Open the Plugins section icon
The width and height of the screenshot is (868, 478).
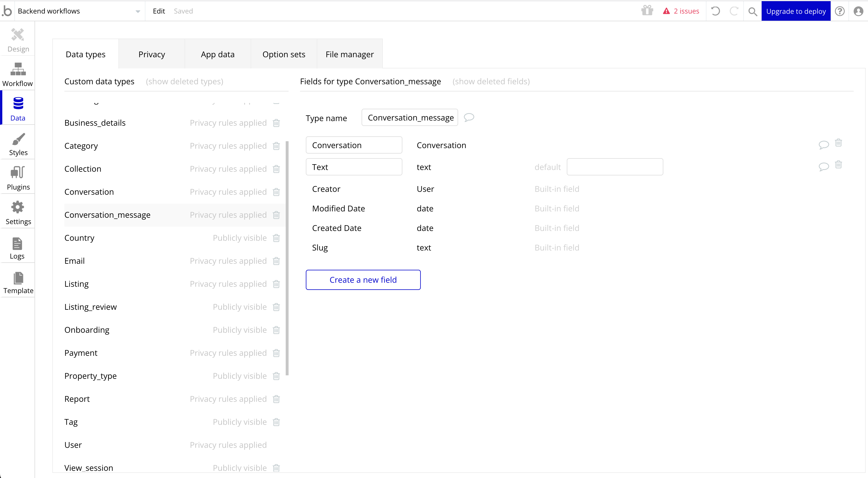click(x=18, y=172)
